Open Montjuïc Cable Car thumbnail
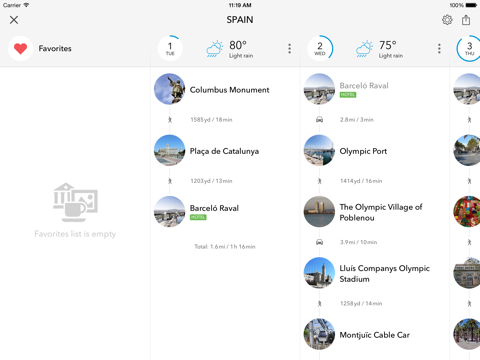Image resolution: width=480 pixels, height=360 pixels. 319,334
